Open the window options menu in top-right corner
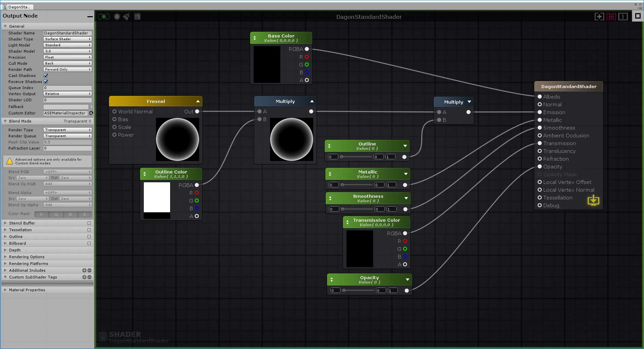 click(x=640, y=8)
